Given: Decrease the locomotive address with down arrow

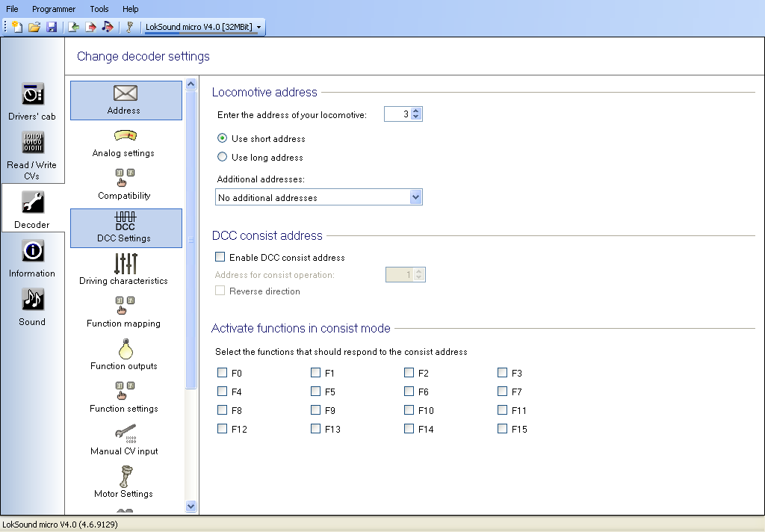Looking at the screenshot, I should coord(415,117).
